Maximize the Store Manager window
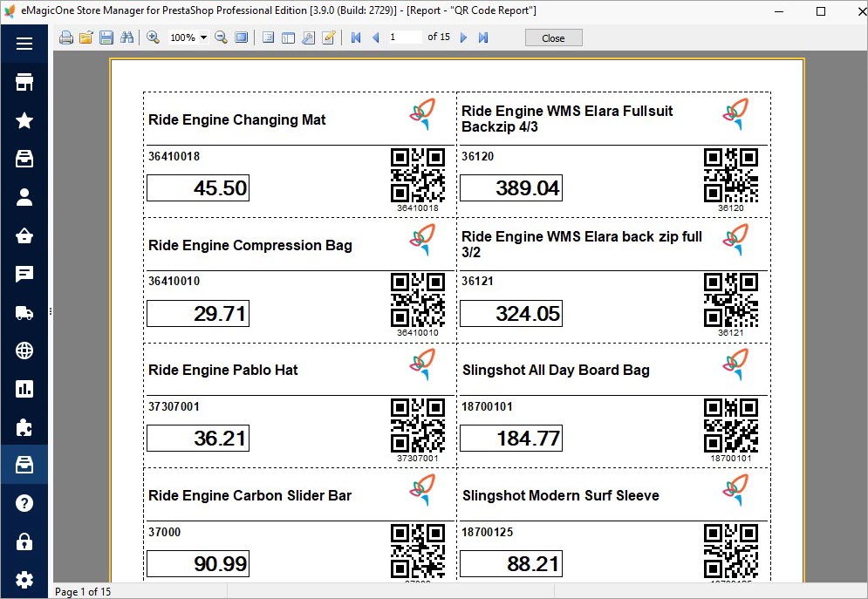Viewport: 868px width, 599px height. pyautogui.click(x=821, y=11)
